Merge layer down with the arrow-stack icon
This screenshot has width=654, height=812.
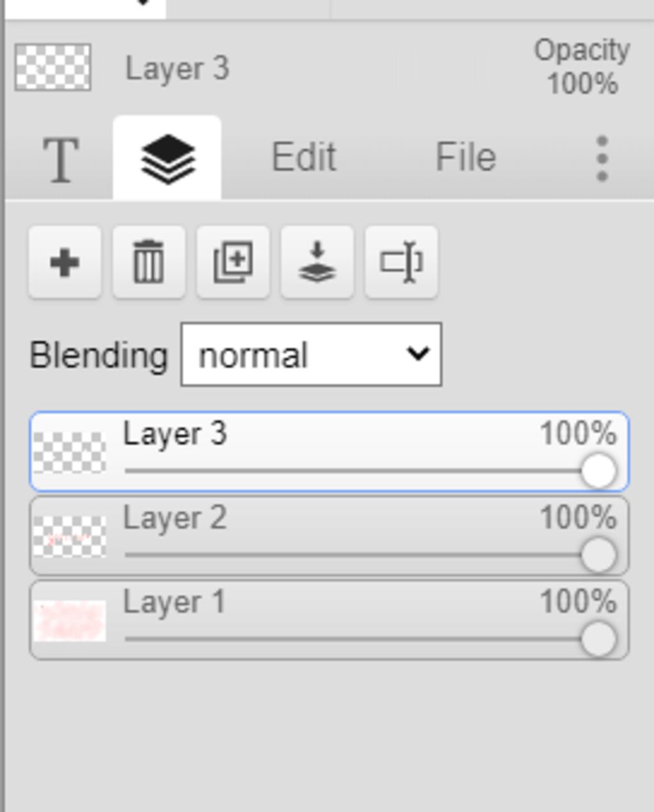coord(317,262)
